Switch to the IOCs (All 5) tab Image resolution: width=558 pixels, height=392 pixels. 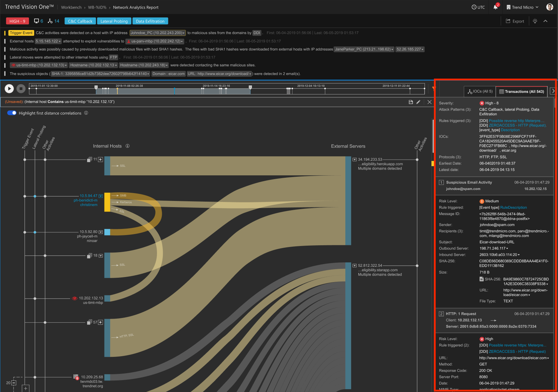coord(480,91)
